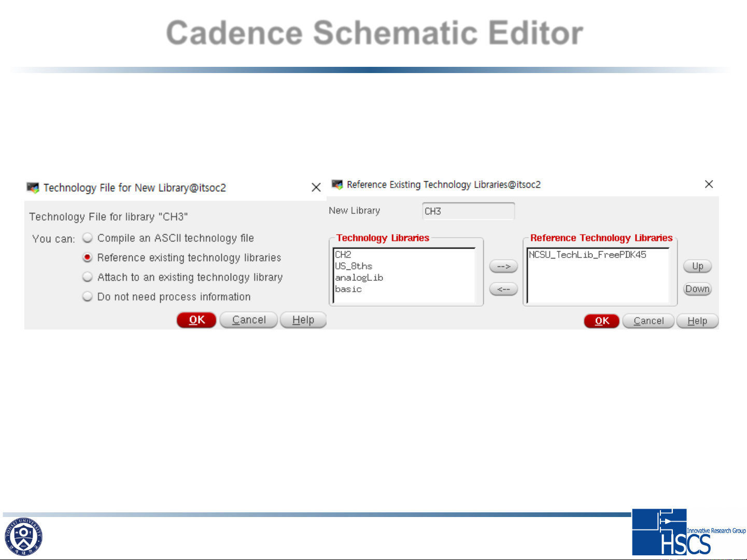Click left arrow to remove reference library

(503, 289)
